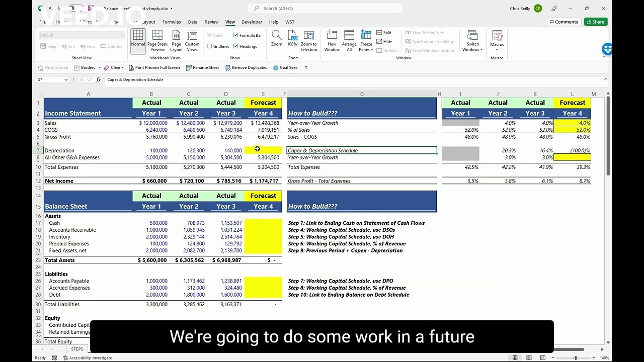The image size is (644, 362).
Task: Open Freeze Panes menu
Action: coord(366,41)
